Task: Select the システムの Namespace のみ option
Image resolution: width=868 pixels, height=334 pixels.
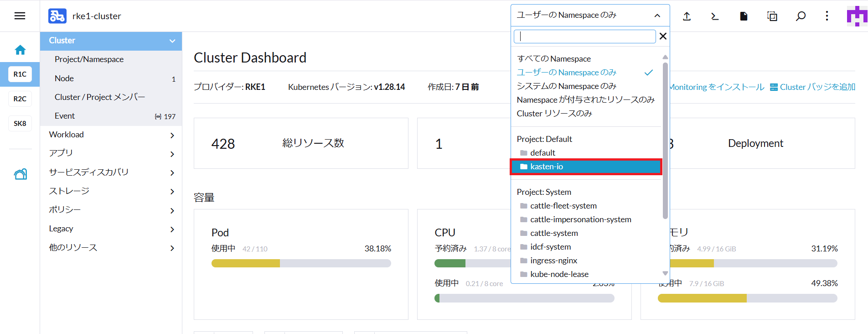Action: point(566,86)
